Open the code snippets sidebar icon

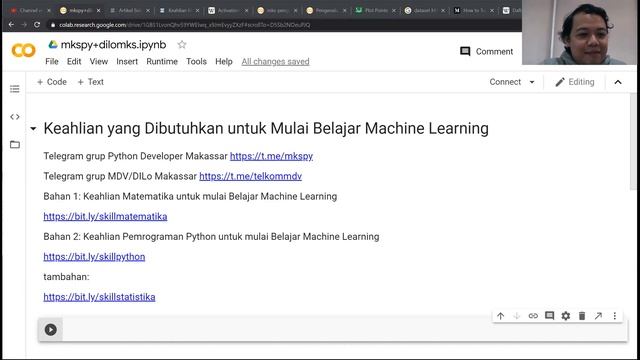[x=15, y=117]
